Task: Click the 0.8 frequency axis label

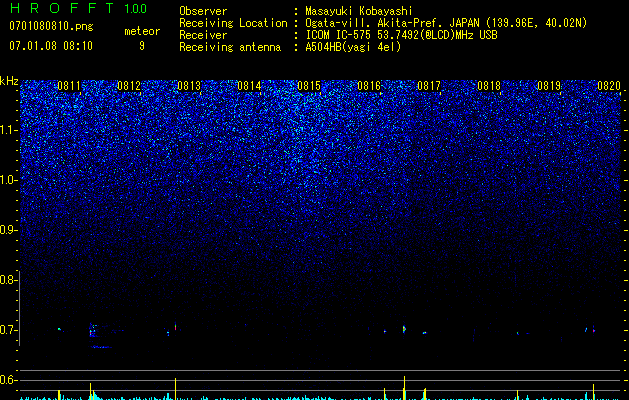Action: coord(7,280)
